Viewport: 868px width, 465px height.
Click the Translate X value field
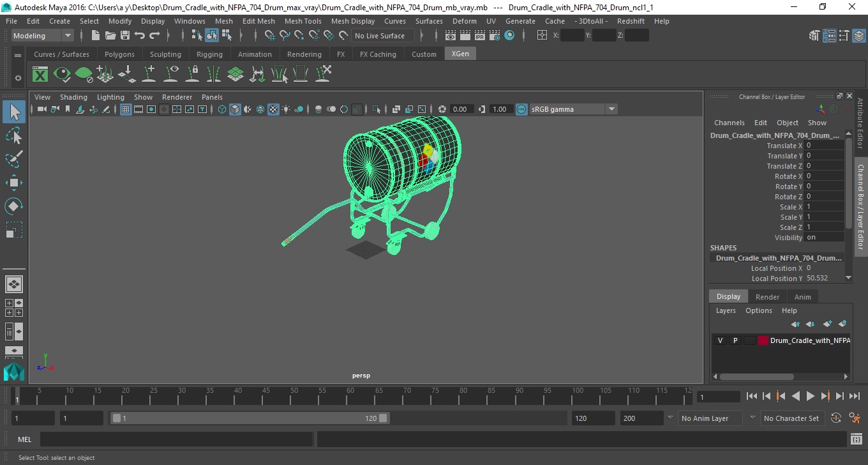coord(824,146)
